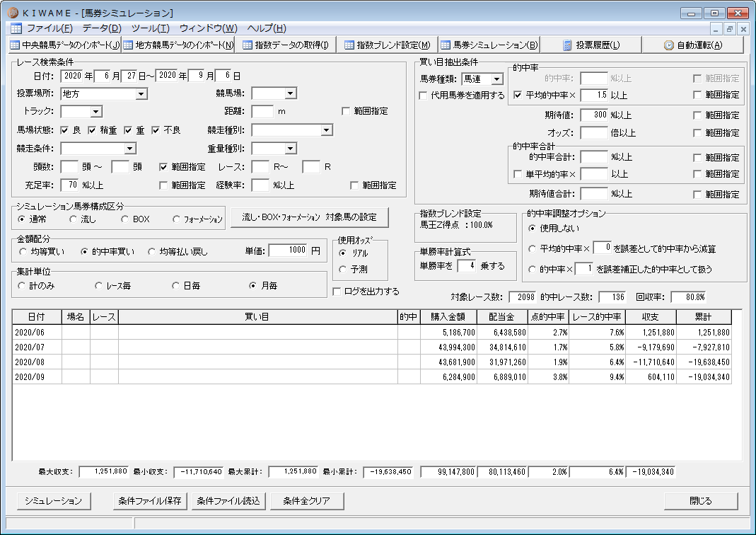Open 指数ブレンド設定 toolbar button

pos(387,45)
